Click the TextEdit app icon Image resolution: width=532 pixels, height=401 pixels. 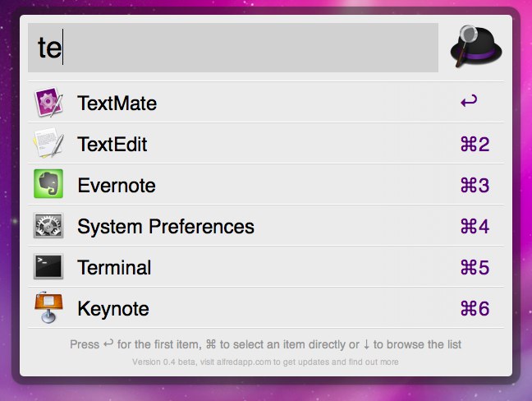pyautogui.click(x=48, y=145)
